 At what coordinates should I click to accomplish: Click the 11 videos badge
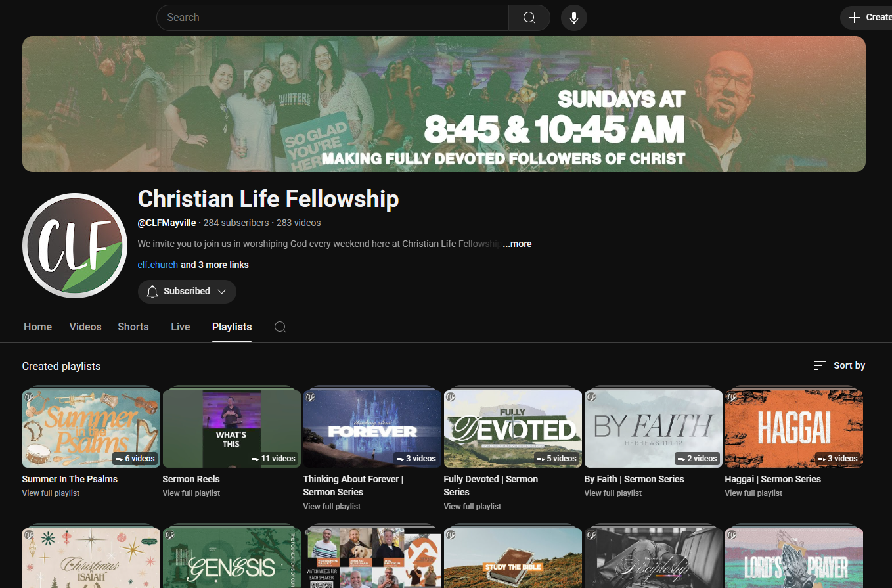tap(273, 458)
